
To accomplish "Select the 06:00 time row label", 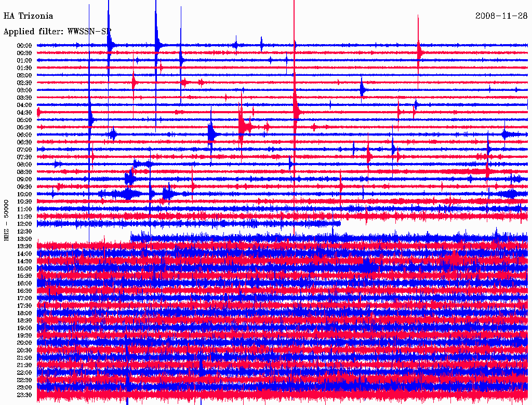I will (24, 135).
